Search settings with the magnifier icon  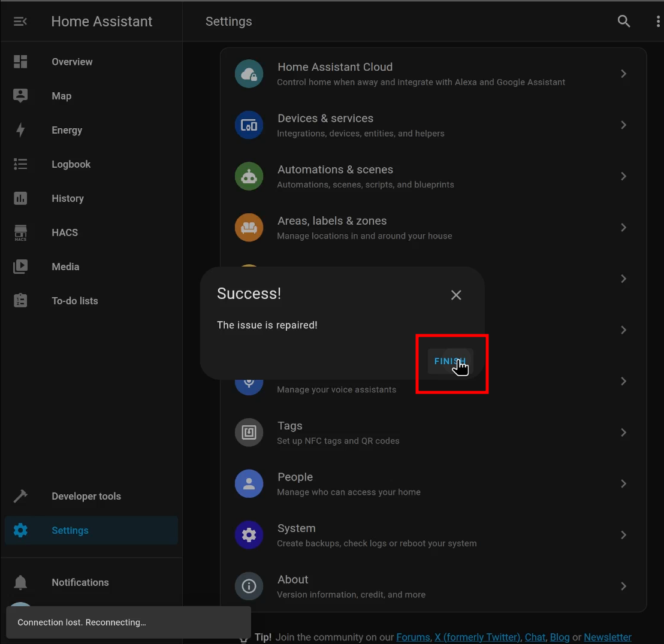pos(623,21)
